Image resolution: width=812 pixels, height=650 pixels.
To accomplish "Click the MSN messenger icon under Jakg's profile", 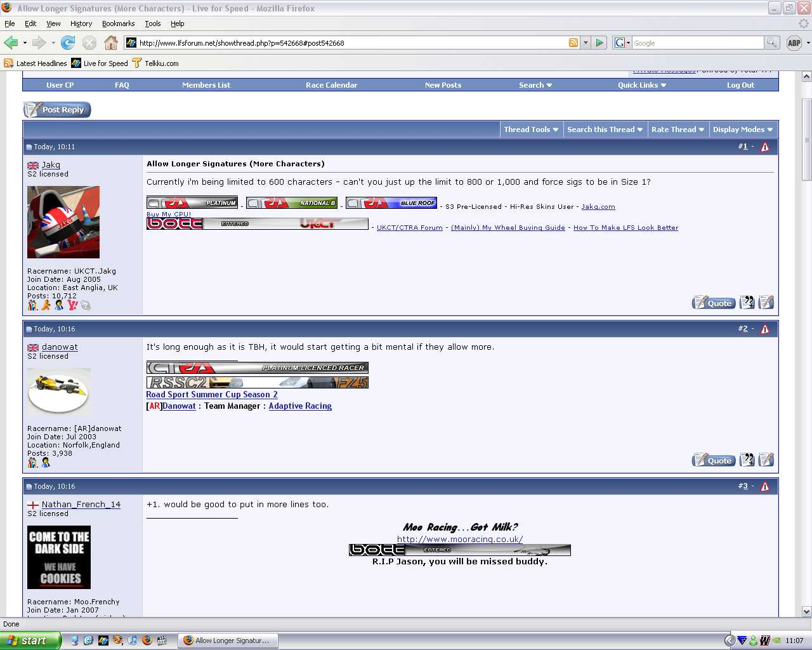I will [59, 305].
